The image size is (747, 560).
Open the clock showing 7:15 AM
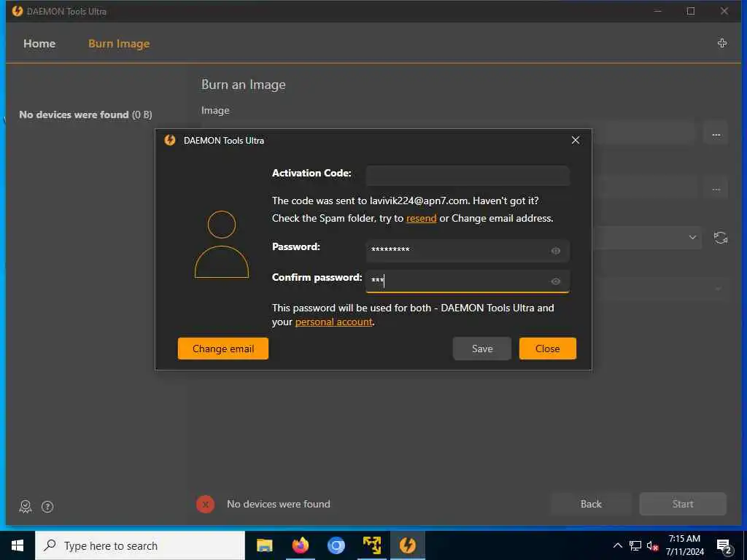(684, 545)
